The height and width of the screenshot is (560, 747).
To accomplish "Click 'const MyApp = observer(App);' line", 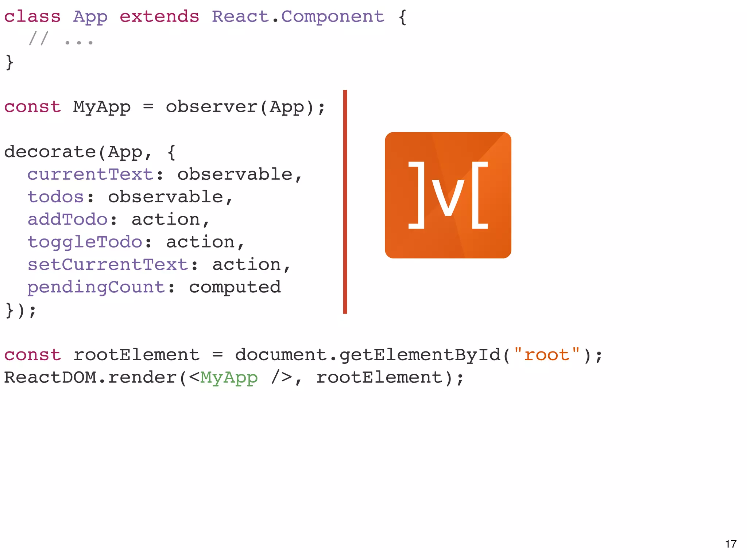I will click(x=165, y=108).
